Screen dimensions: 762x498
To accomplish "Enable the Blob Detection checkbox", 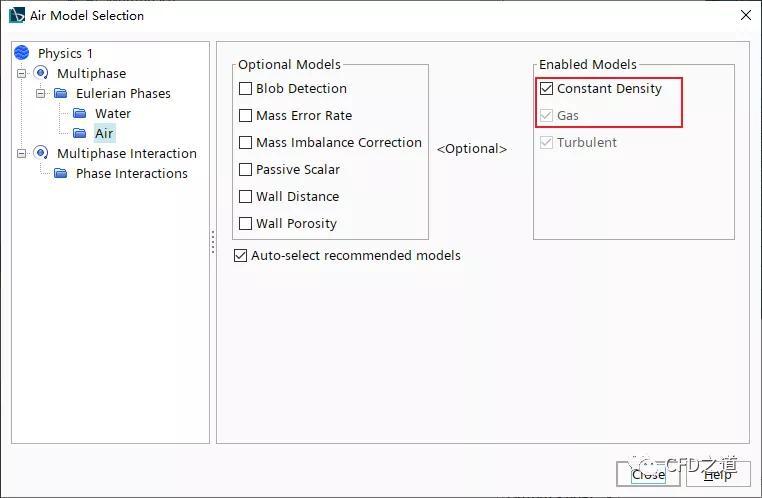I will pos(245,88).
